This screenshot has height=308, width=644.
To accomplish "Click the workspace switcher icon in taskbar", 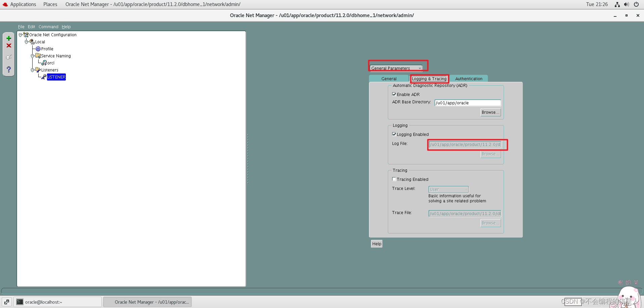I will coord(7,302).
